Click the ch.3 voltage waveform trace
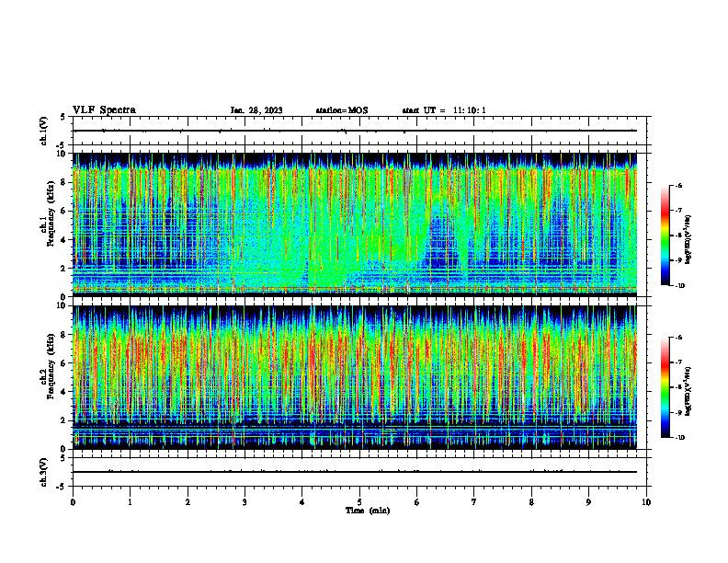Image resolution: width=728 pixels, height=563 pixels. [x=355, y=472]
